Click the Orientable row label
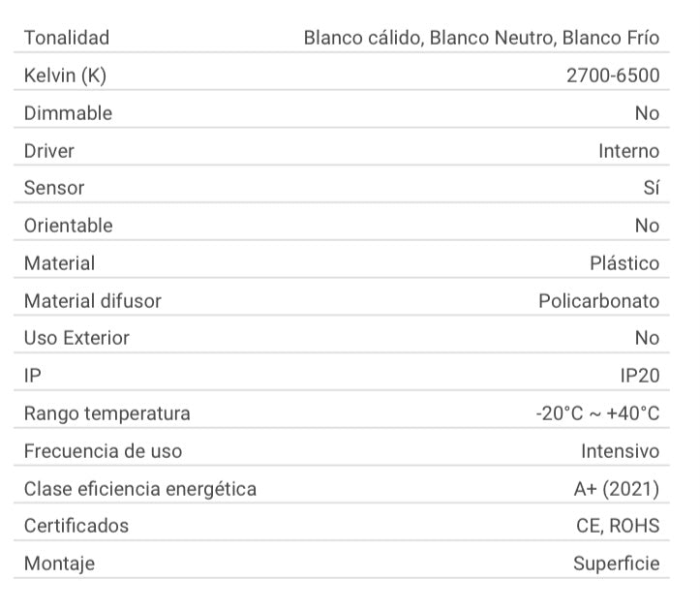 tap(69, 226)
